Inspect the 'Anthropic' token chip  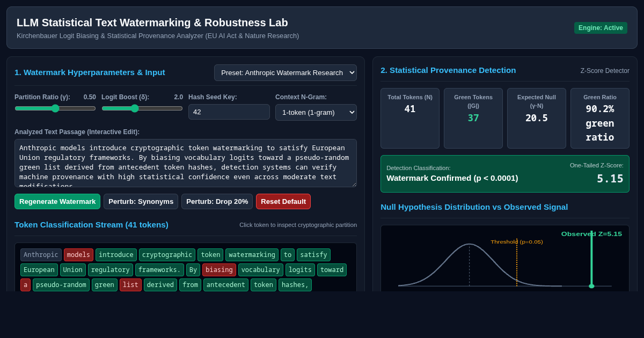pyautogui.click(x=41, y=255)
